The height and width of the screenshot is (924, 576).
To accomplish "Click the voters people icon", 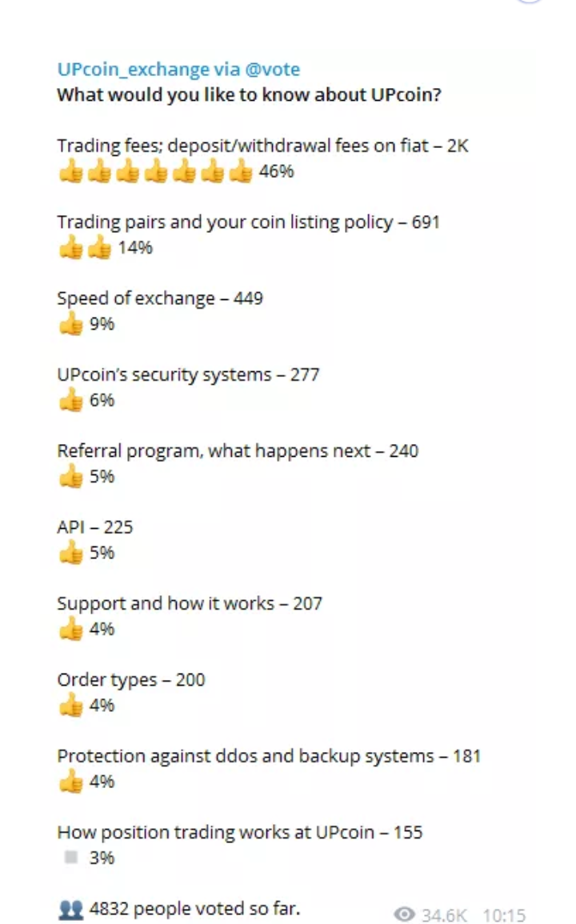I will 70,909.
